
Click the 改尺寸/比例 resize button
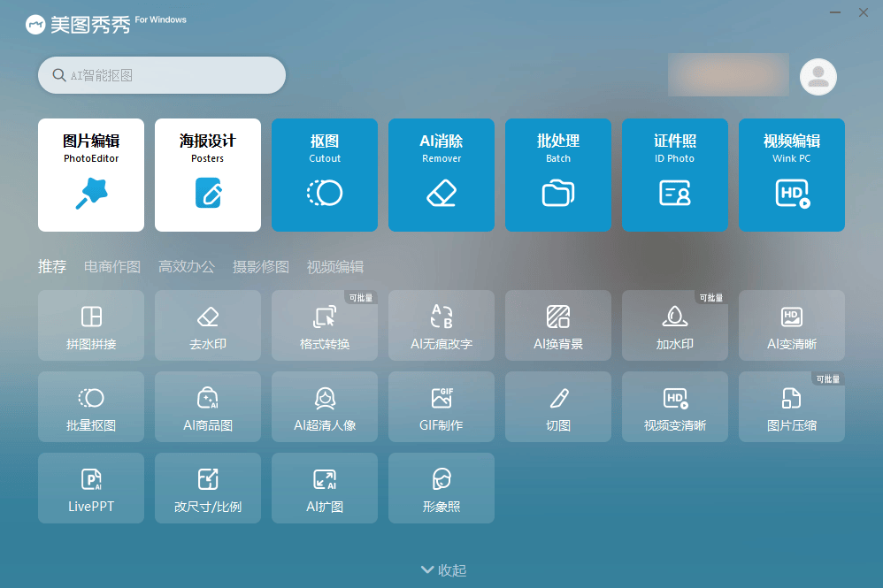point(208,488)
